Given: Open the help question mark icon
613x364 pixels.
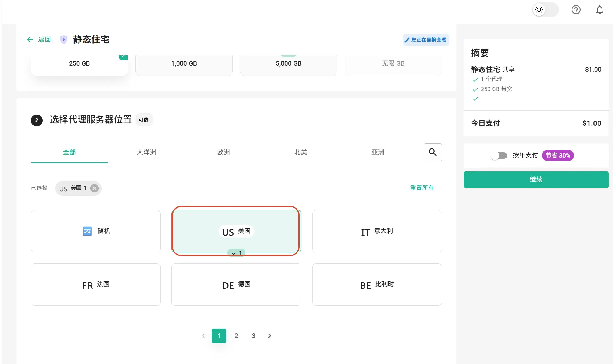Looking at the screenshot, I should (x=576, y=10).
